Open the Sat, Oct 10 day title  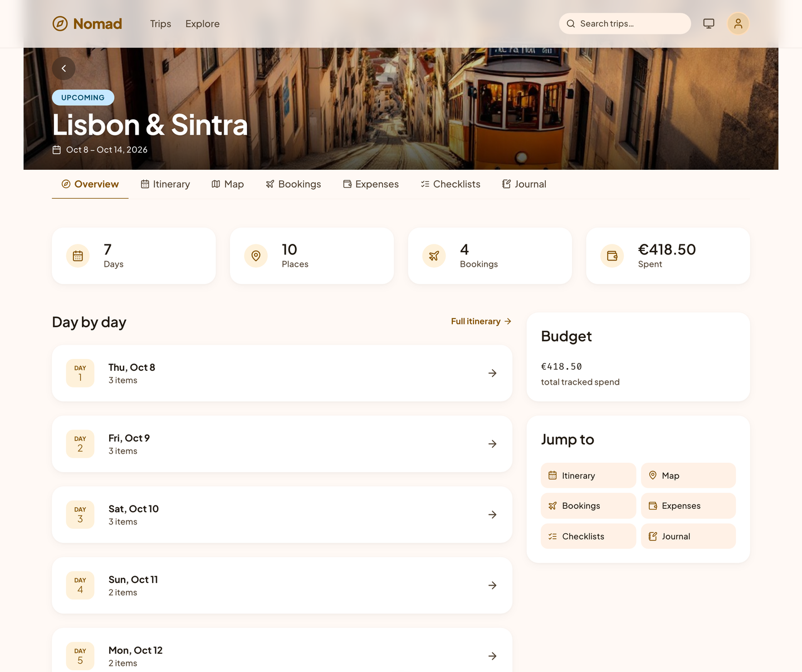tap(134, 509)
